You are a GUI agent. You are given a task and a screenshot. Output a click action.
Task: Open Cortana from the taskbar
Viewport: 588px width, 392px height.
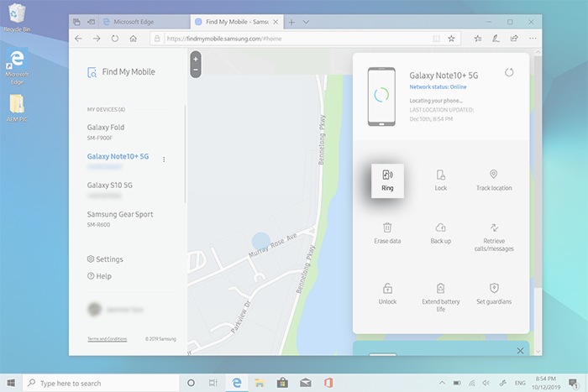[x=191, y=383]
